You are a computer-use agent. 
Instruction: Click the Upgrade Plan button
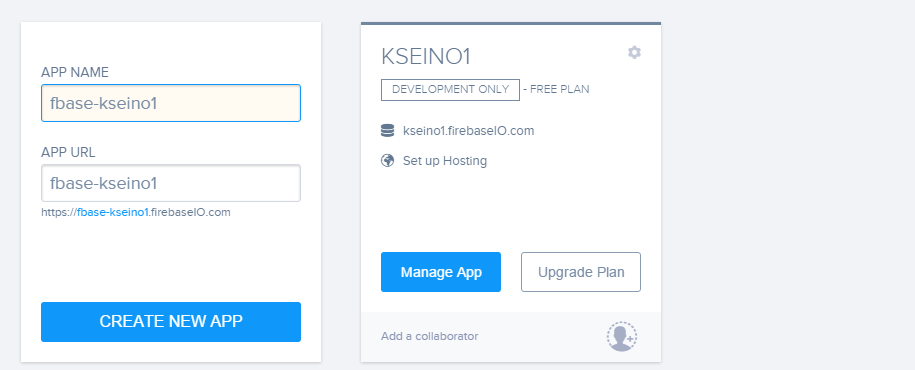click(581, 272)
